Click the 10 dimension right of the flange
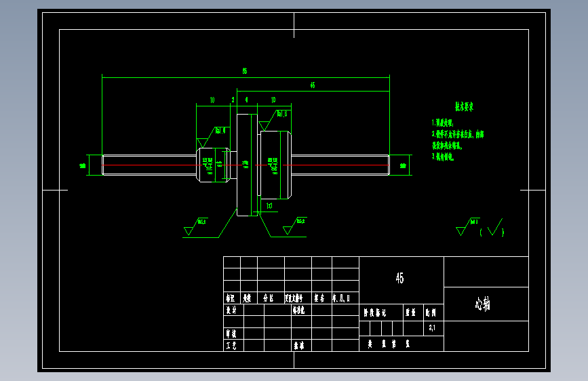Image resolution: width=588 pixels, height=381 pixels. pos(273,100)
